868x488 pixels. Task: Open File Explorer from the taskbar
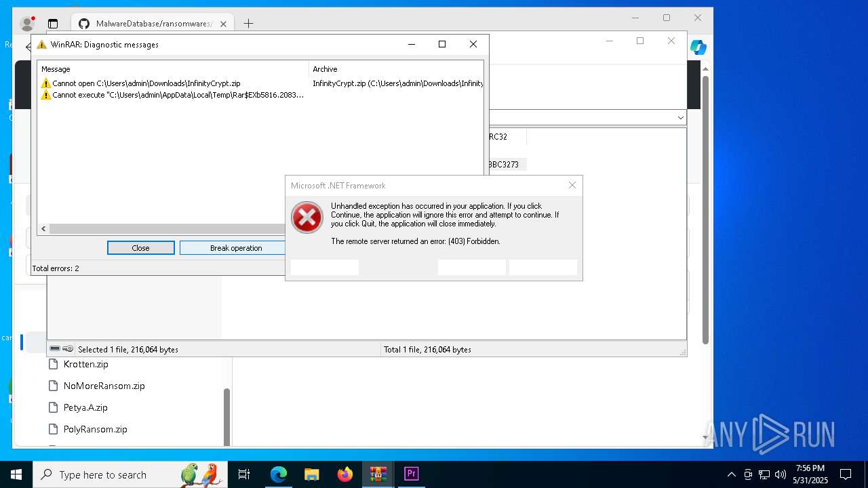[x=311, y=474]
